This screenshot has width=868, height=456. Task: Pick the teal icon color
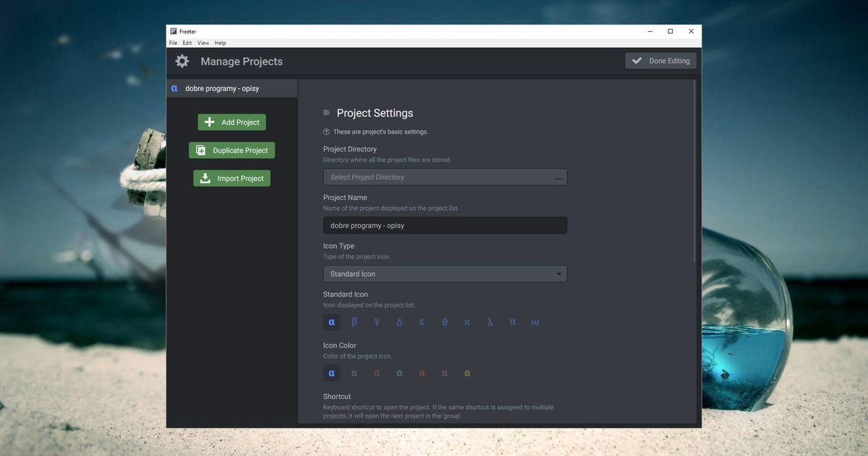pyautogui.click(x=399, y=373)
